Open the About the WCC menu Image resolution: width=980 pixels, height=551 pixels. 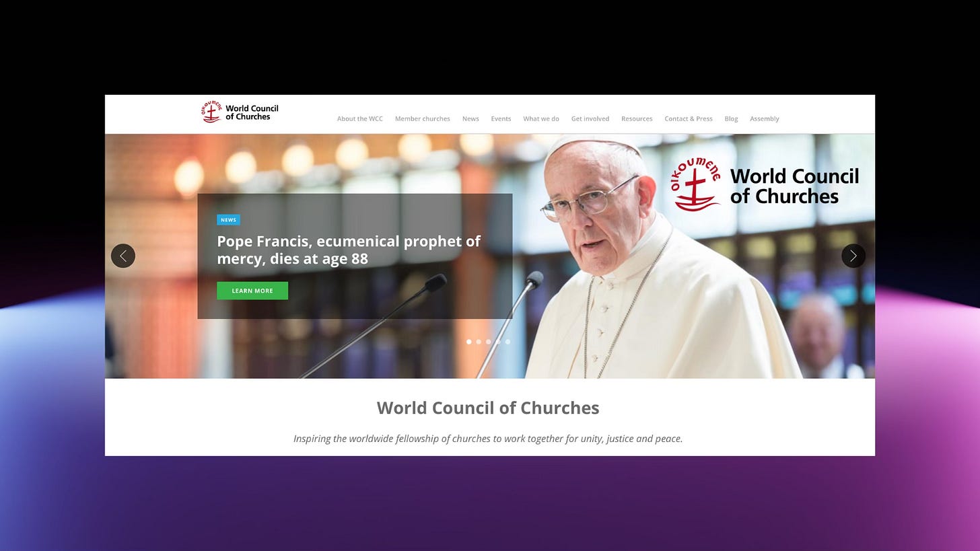coord(360,118)
